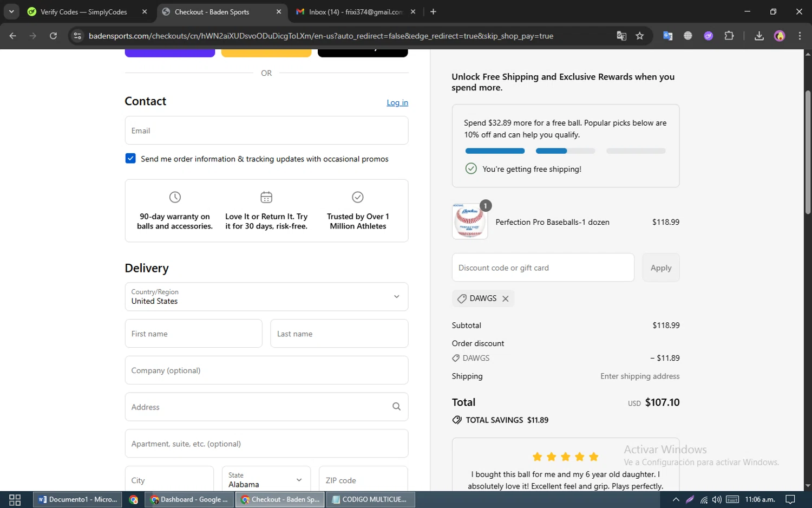
Task: Click the address search magnifier icon
Action: (x=396, y=407)
